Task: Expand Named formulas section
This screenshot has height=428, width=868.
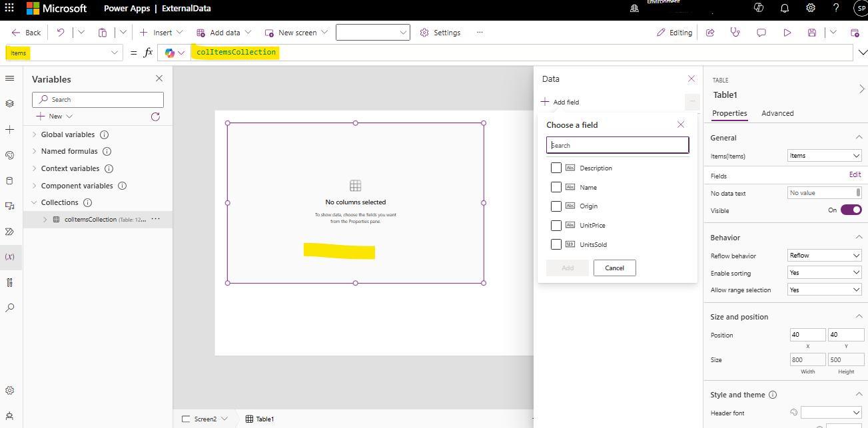Action: 35,151
